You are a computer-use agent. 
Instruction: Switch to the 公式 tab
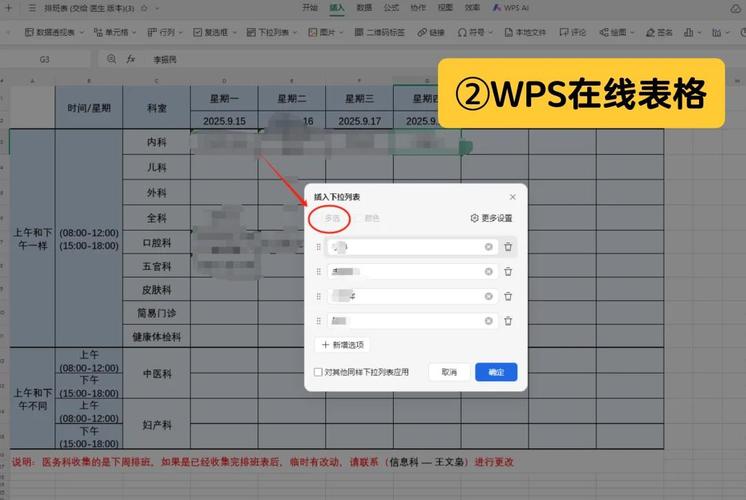[x=392, y=8]
